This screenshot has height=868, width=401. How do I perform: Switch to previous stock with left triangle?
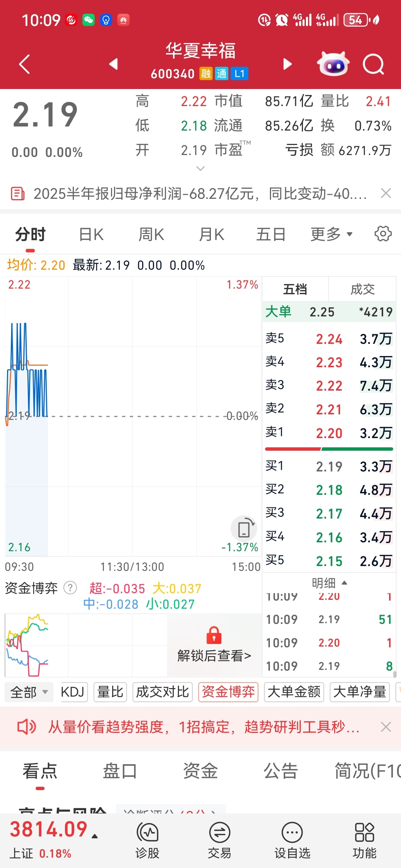coord(114,64)
